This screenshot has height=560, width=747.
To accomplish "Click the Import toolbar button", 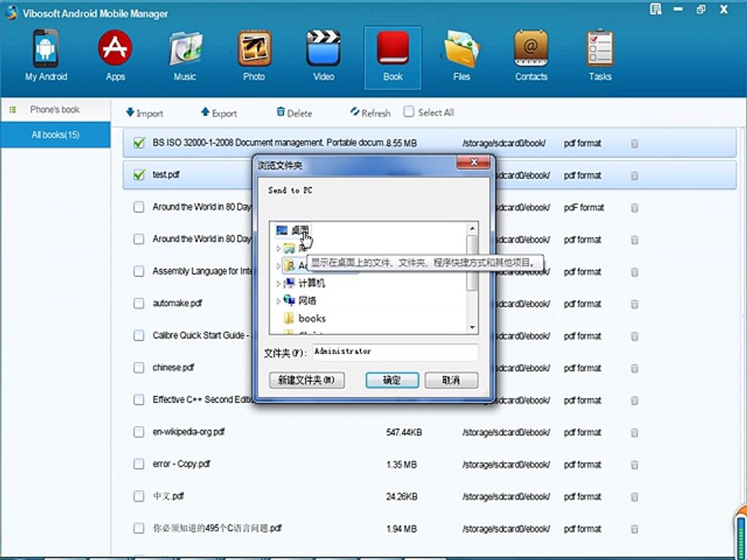I will pos(145,113).
